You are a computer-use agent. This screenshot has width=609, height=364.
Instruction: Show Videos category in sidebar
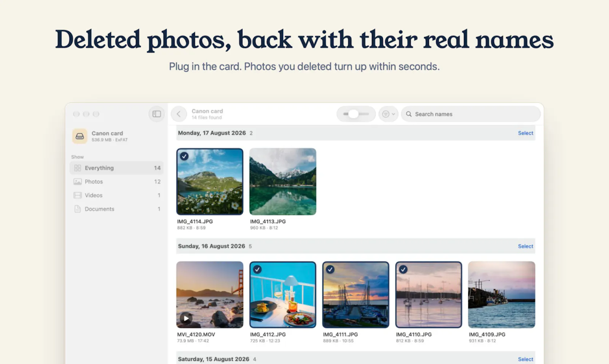click(x=116, y=195)
